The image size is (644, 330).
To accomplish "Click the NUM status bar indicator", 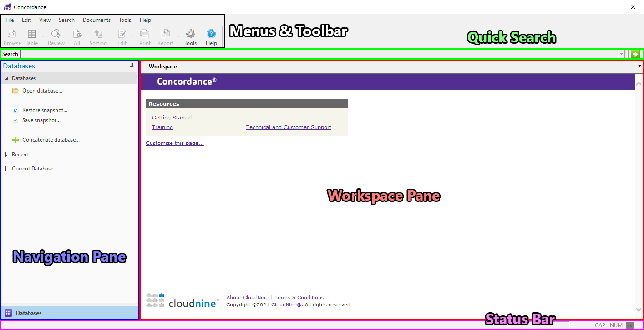I will coord(616,325).
